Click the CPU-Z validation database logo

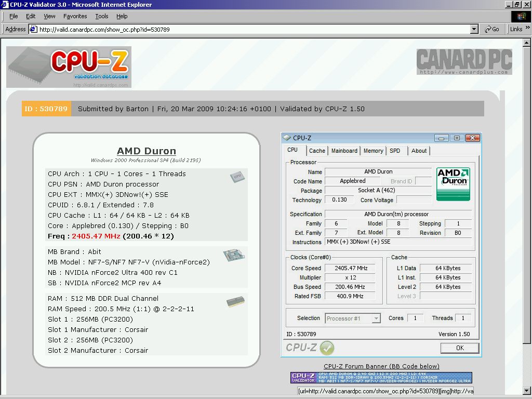pos(69,67)
